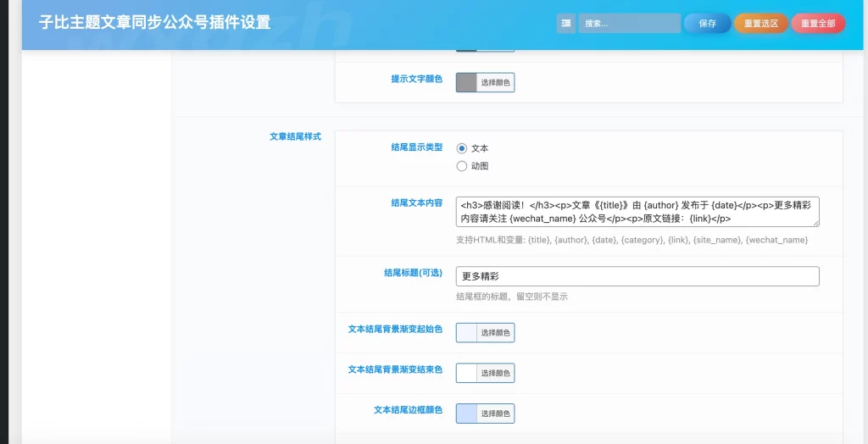Click the textarea resize handle corner
The height and width of the screenshot is (444, 868).
[x=815, y=224]
